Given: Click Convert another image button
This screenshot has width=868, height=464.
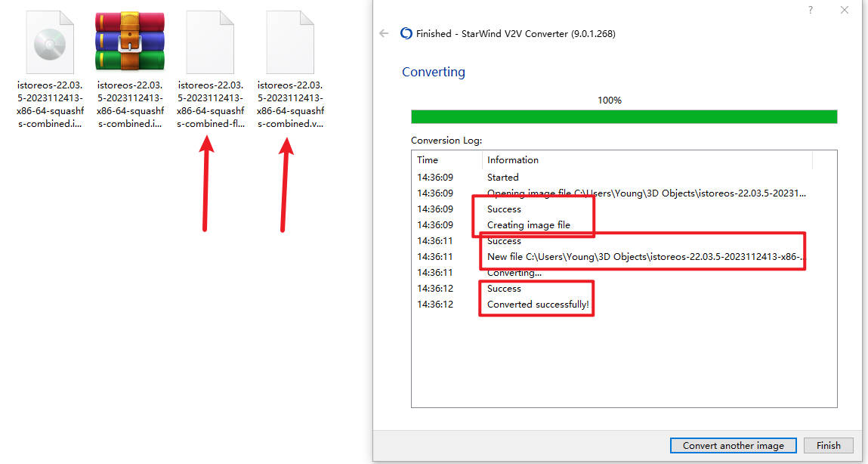Looking at the screenshot, I should point(733,445).
